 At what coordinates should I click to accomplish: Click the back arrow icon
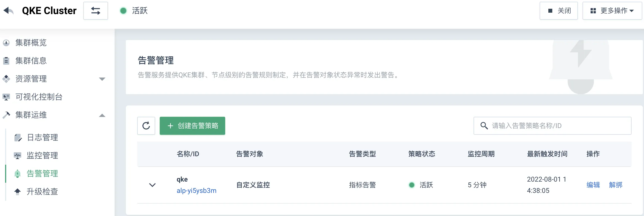click(8, 11)
